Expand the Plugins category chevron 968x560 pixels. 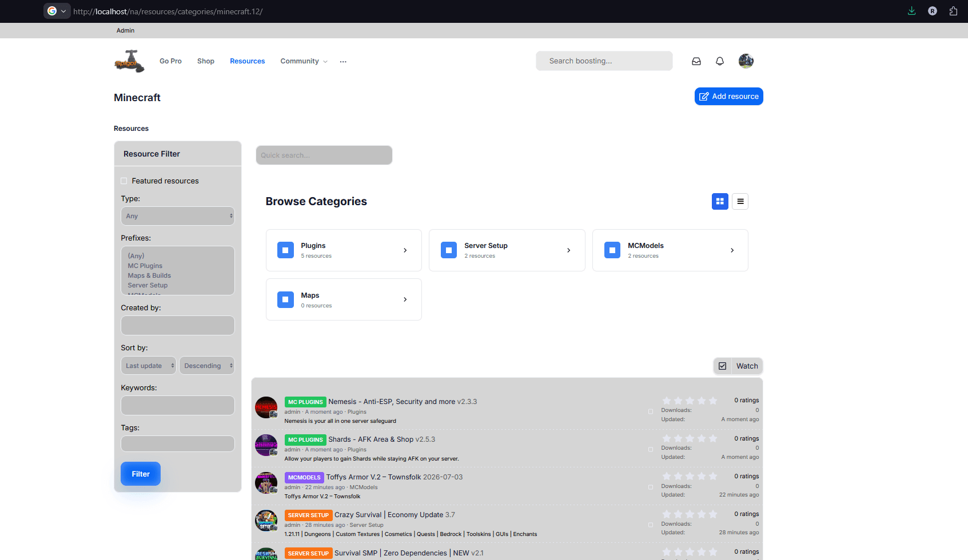coord(405,250)
